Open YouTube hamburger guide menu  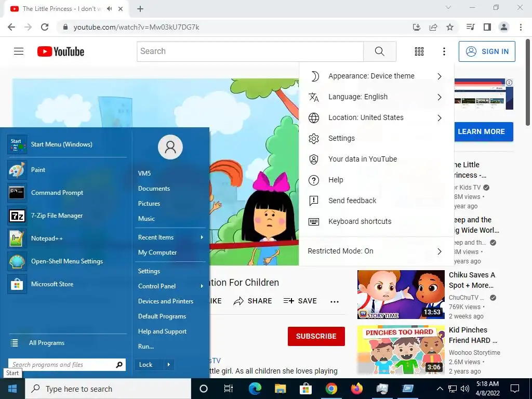click(x=19, y=51)
